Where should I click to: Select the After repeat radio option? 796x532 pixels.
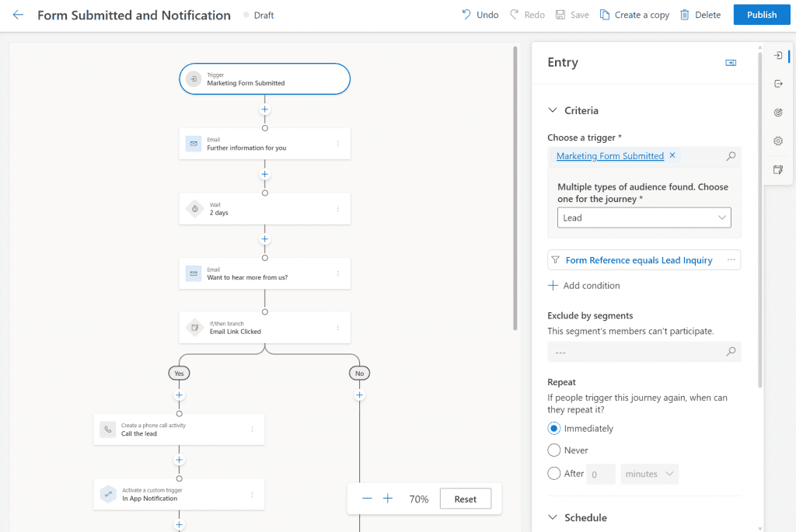[554, 474]
